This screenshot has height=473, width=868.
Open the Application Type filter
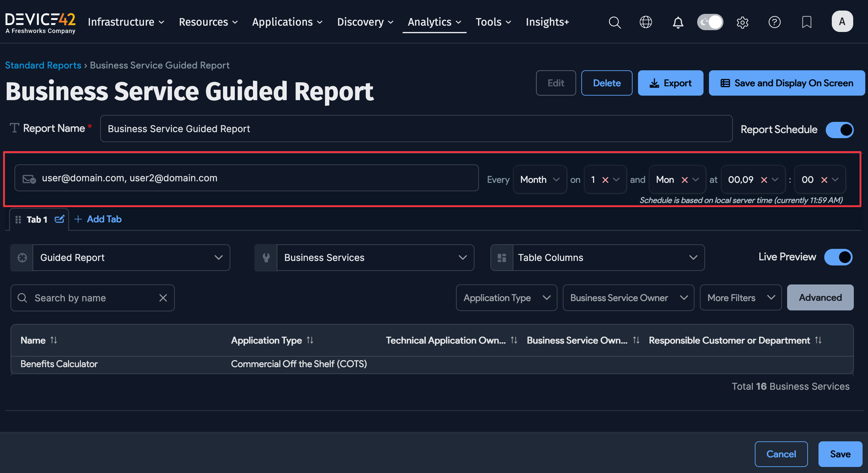tap(506, 298)
